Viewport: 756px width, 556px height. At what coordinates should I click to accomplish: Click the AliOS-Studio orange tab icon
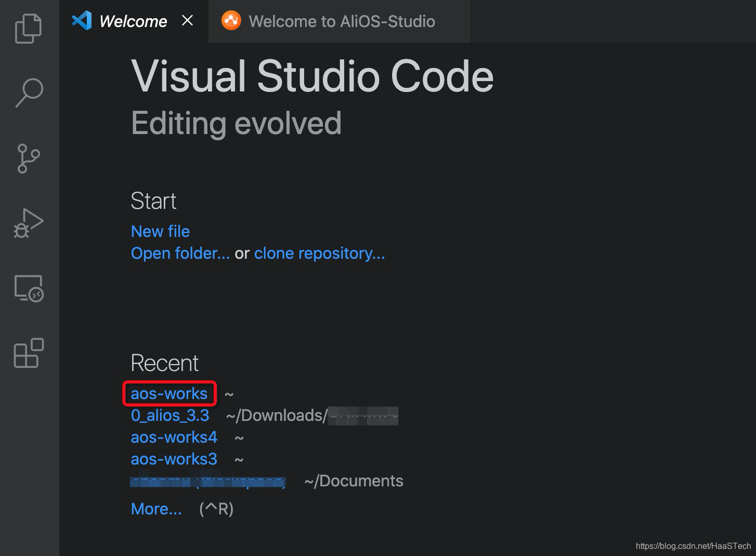(x=231, y=21)
